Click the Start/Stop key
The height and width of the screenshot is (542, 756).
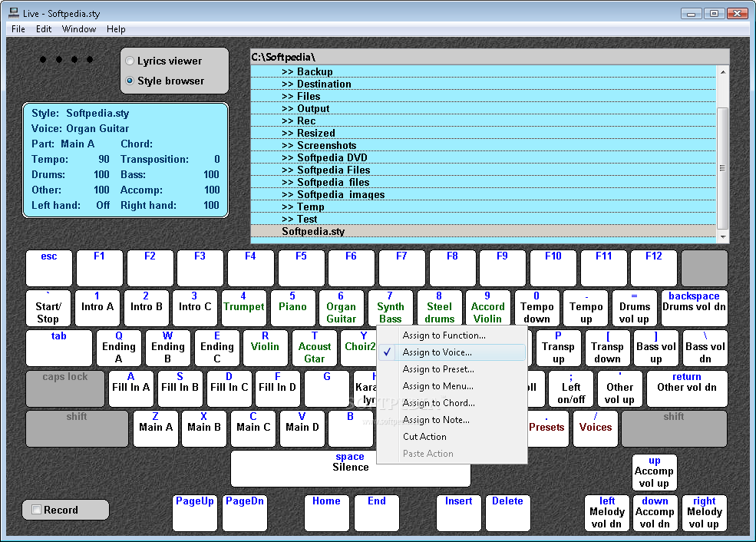pyautogui.click(x=48, y=308)
